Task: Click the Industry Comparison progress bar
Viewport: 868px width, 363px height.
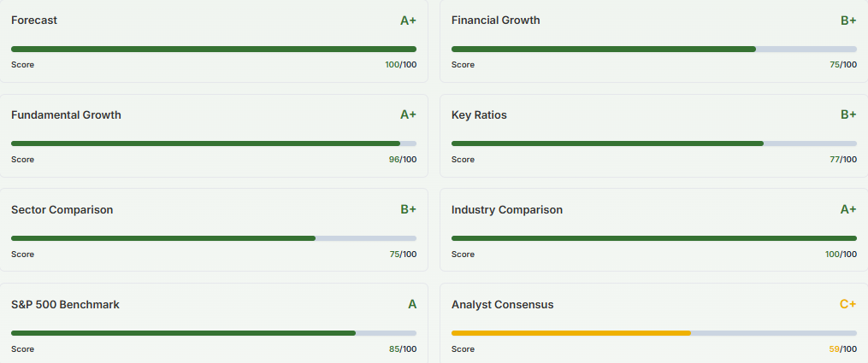Action: click(654, 238)
